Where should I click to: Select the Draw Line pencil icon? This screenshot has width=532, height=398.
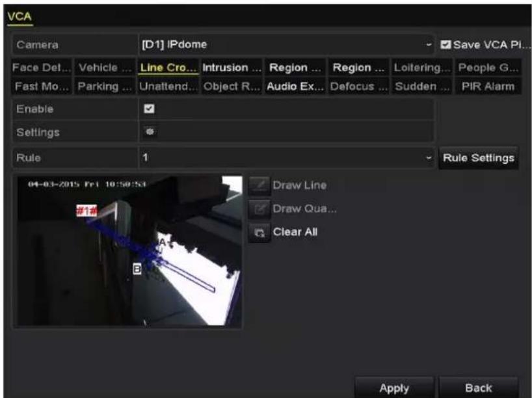point(259,185)
